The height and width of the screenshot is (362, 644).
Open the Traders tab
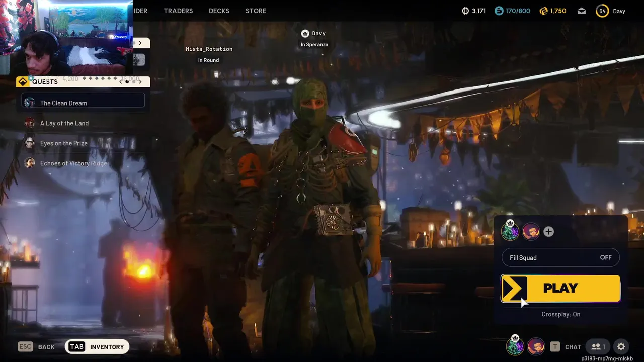[178, 11]
